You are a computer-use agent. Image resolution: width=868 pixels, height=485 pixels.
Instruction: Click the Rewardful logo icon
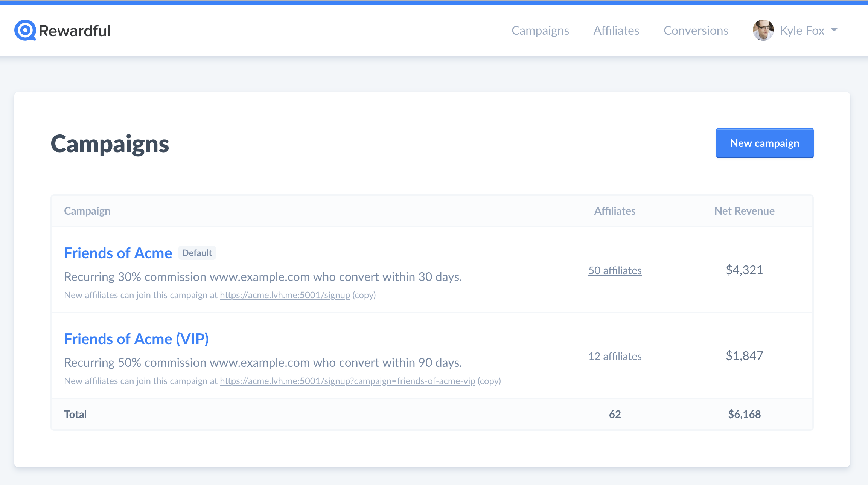point(25,30)
